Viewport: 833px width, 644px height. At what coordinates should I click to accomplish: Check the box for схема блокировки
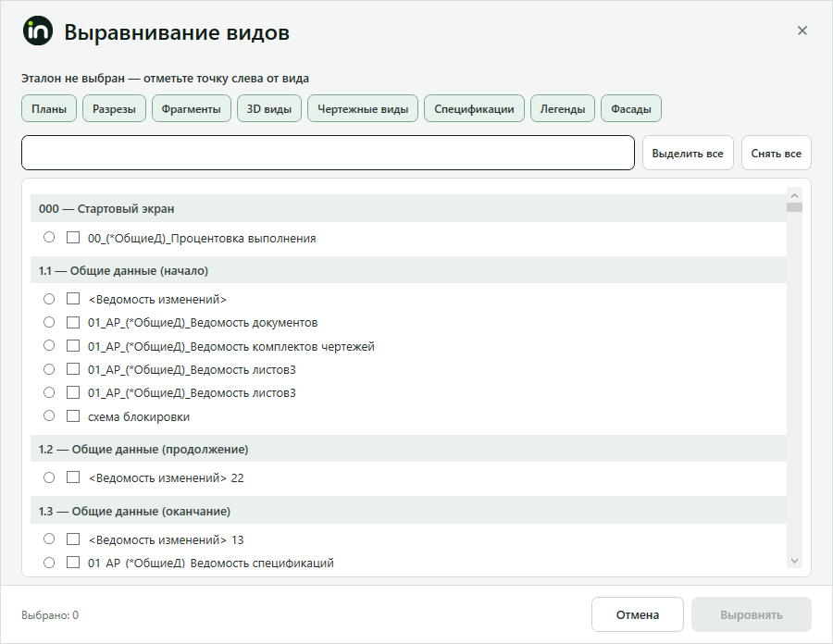(73, 415)
